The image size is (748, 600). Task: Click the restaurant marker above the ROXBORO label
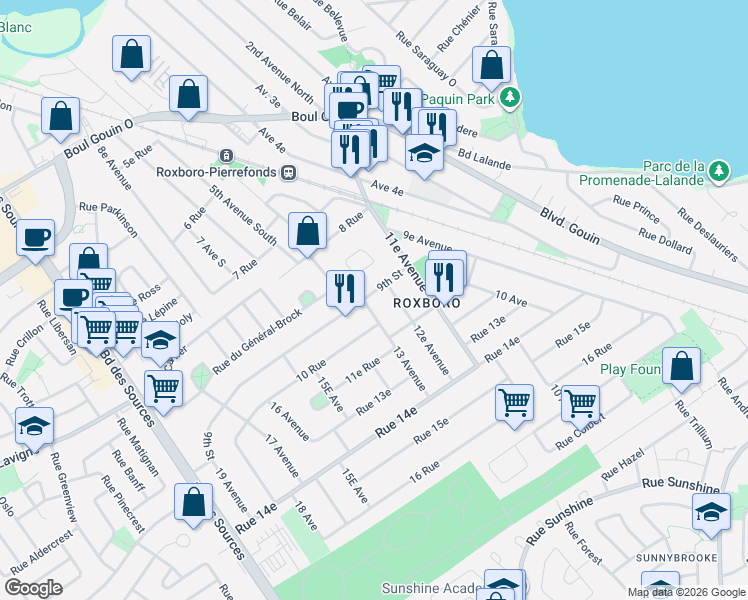[x=444, y=279]
